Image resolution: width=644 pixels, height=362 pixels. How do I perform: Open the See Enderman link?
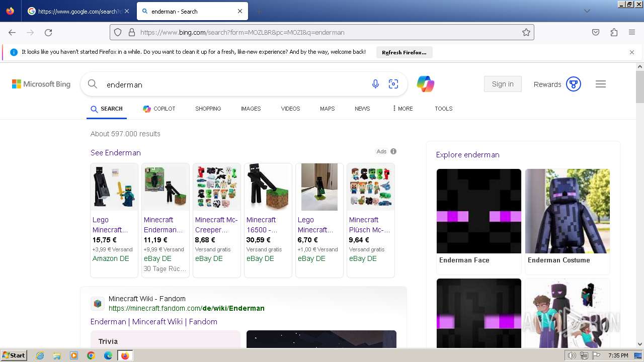coord(116,153)
